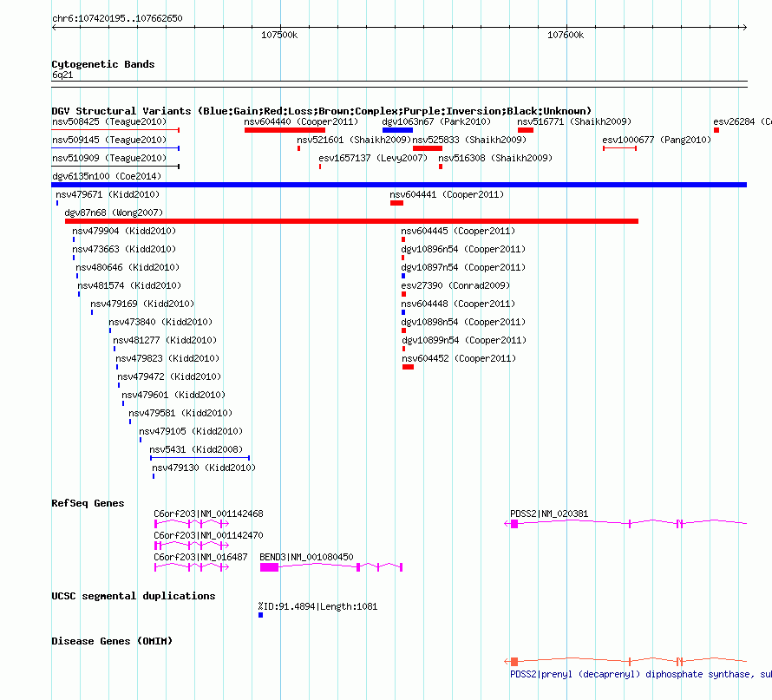The image size is (772, 700).
Task: Click the long red dgv87n68 loss bar
Action: 351,221
